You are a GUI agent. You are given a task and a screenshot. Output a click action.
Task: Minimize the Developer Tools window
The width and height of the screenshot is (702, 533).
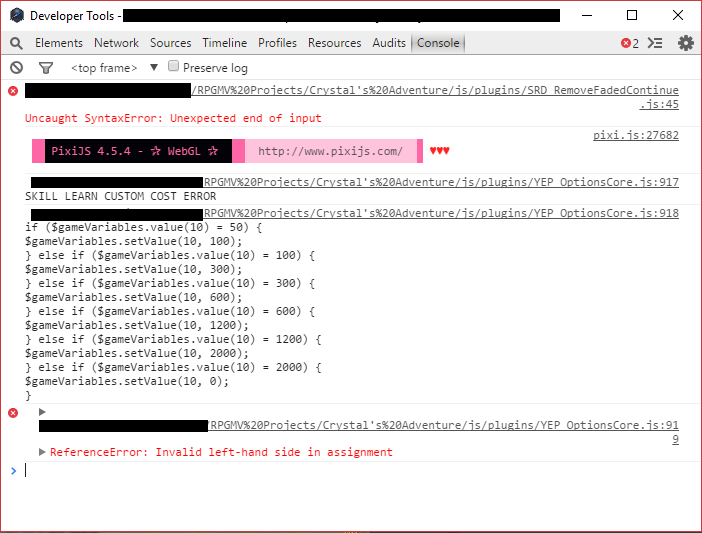coord(587,15)
